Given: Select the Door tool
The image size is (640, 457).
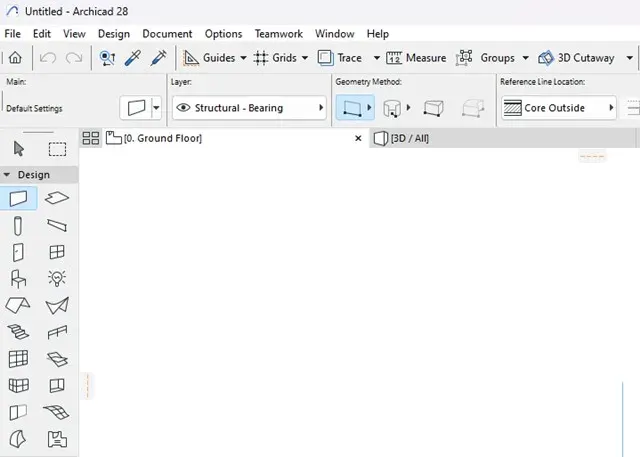Looking at the screenshot, I should click(18, 252).
